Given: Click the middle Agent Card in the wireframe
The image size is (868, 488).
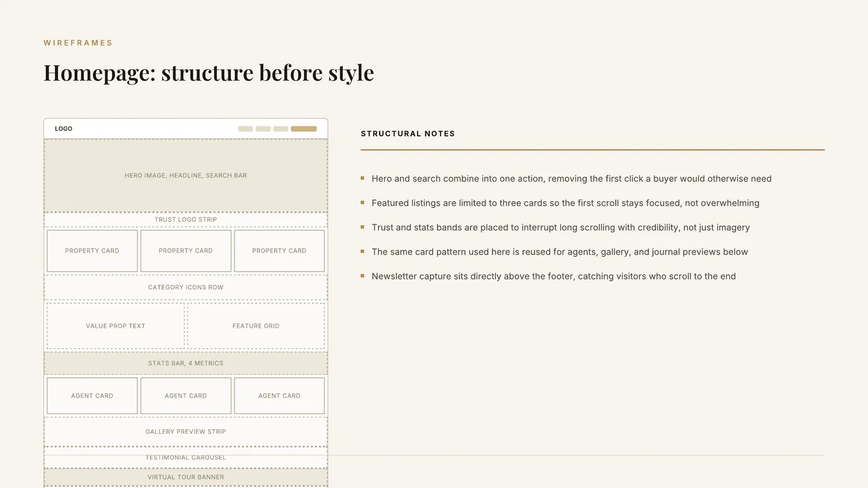Looking at the screenshot, I should [186, 396].
